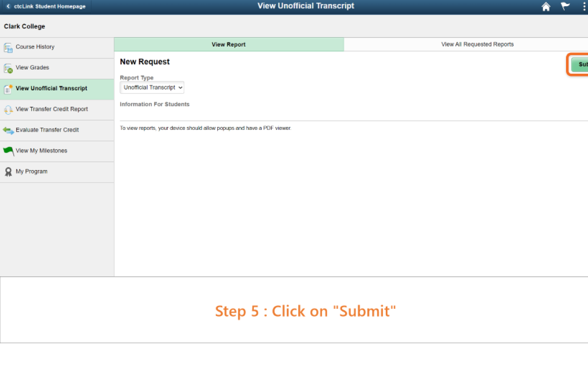Click the back arrow chevron in header

tap(8, 6)
